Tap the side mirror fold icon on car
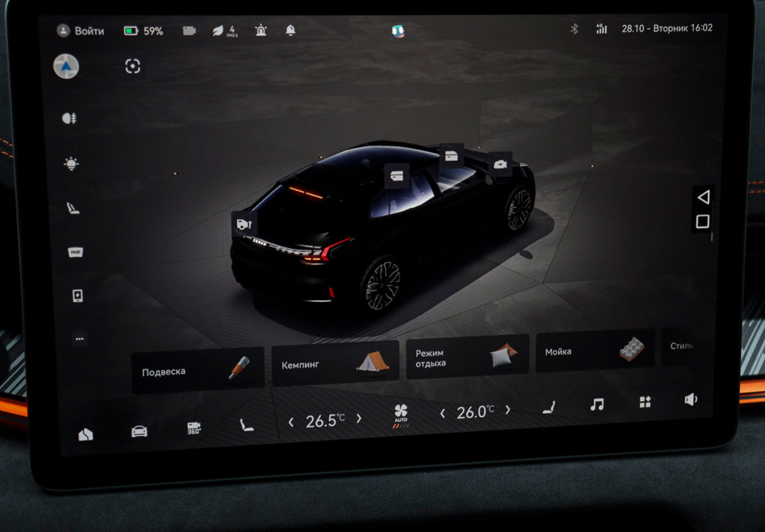 (x=500, y=164)
